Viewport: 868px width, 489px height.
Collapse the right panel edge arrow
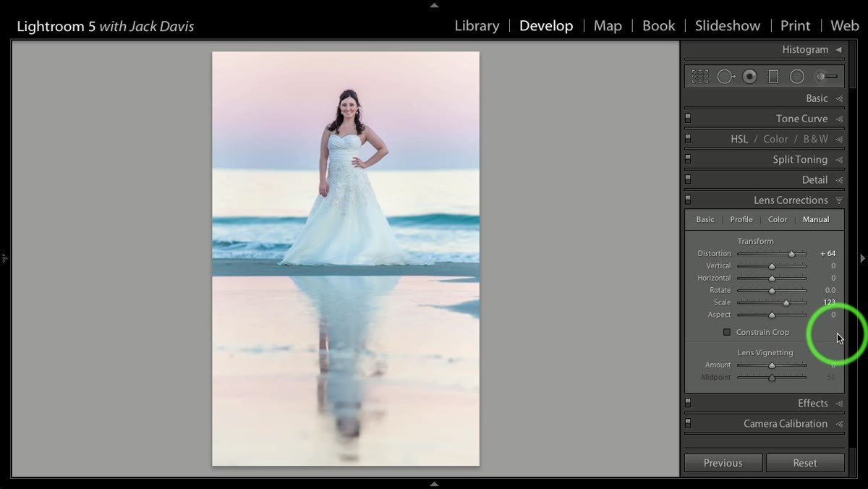[862, 258]
